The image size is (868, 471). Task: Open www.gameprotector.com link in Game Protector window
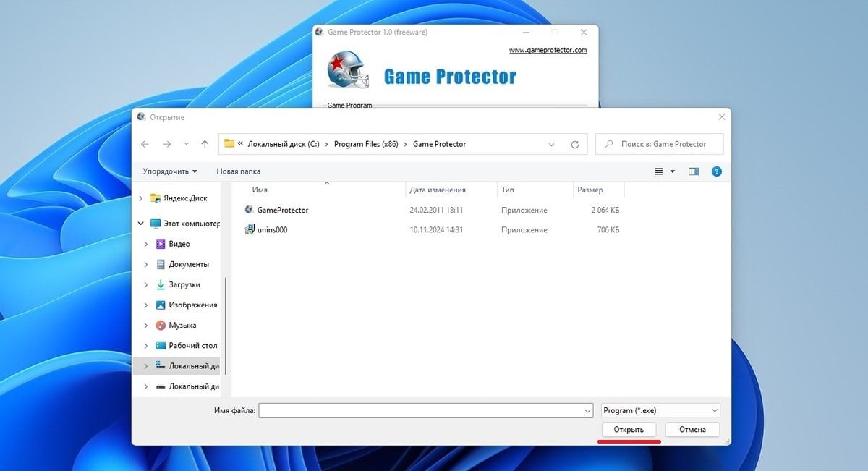tap(548, 51)
